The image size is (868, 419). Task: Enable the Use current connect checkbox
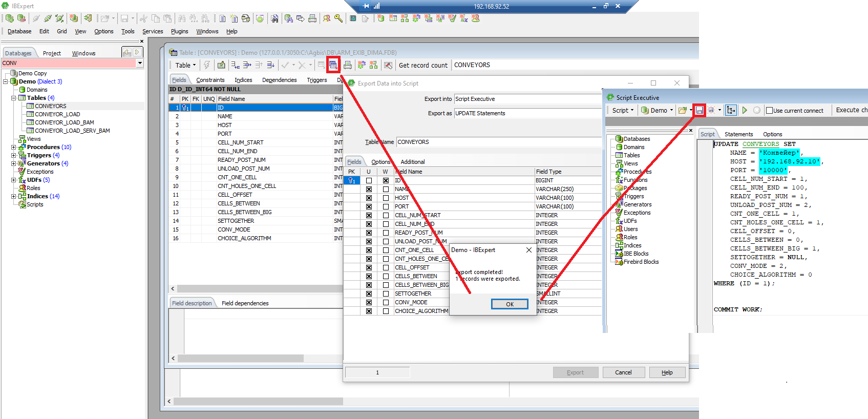[x=769, y=111]
